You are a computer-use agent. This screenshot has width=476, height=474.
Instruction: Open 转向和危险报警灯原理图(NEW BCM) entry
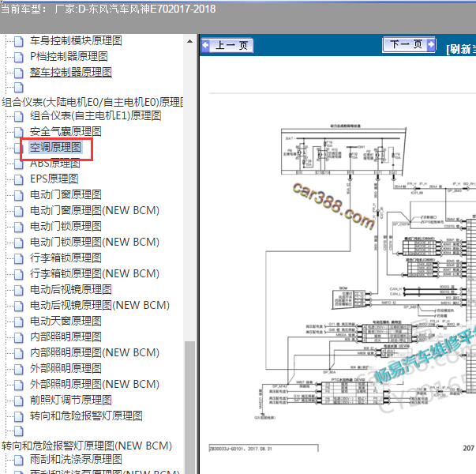[x=87, y=446]
